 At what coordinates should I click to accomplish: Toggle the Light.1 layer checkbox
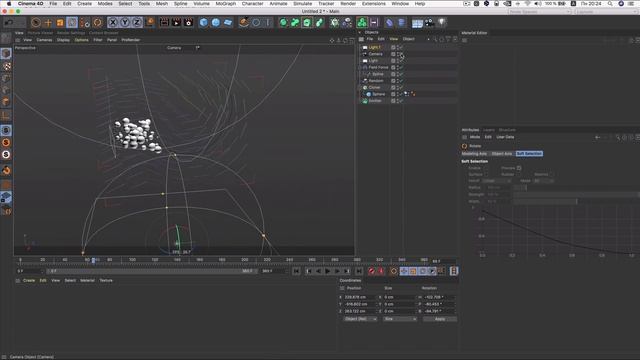coord(393,47)
